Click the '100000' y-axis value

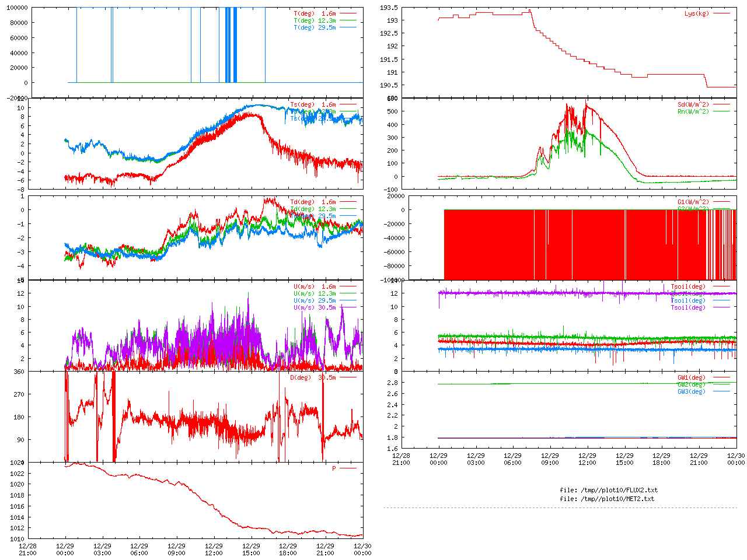click(x=16, y=8)
